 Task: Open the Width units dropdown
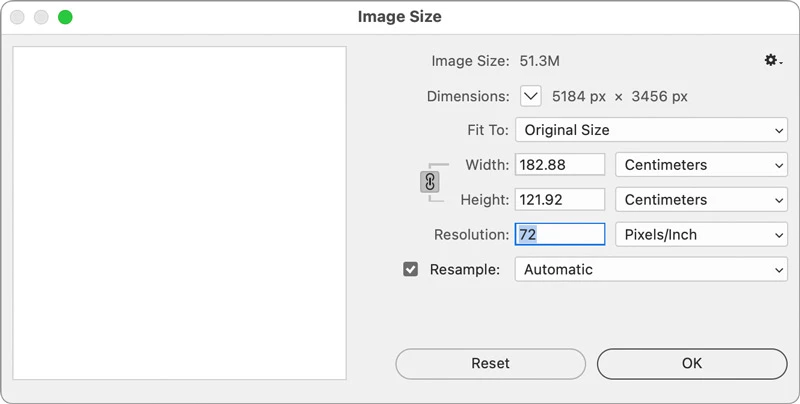click(701, 165)
